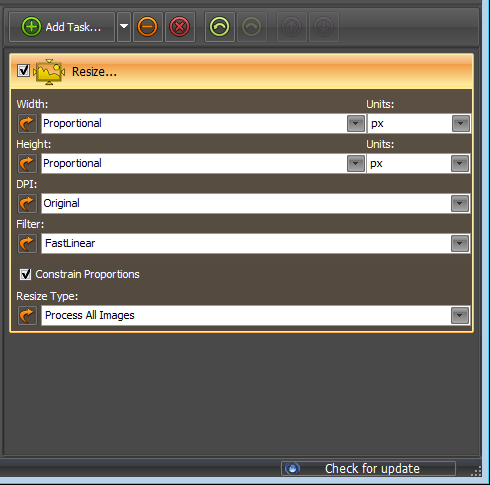
Task: Reset the DPI field with its orange arrow
Action: pos(27,204)
